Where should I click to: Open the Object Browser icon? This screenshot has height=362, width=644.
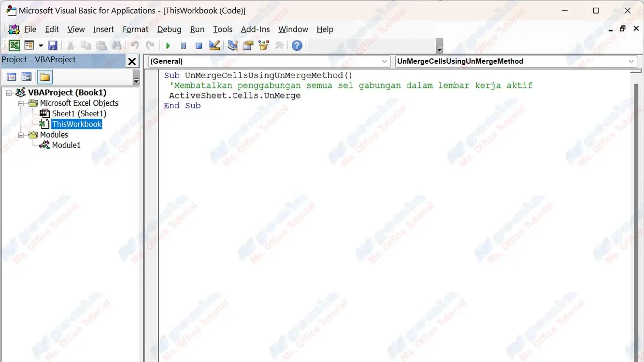(264, 45)
